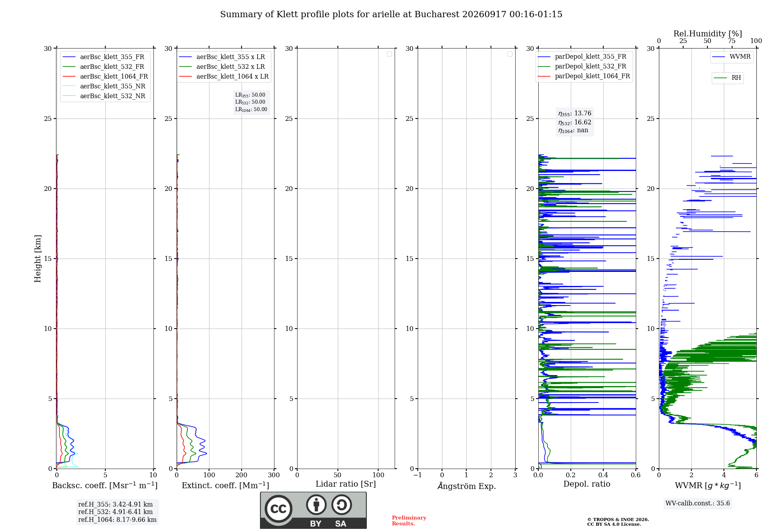The height and width of the screenshot is (532, 783).
Task: Click the aerBsc_klett_532 x LR legend entry
Action: pyautogui.click(x=222, y=67)
